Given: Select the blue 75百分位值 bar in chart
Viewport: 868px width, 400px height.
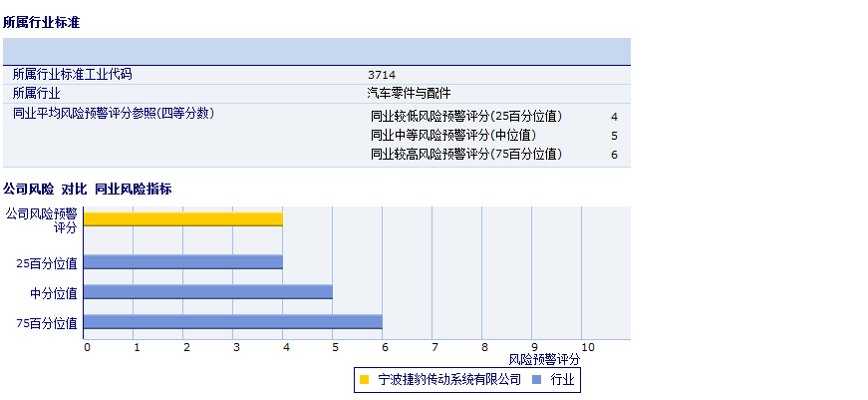Looking at the screenshot, I should tap(232, 322).
